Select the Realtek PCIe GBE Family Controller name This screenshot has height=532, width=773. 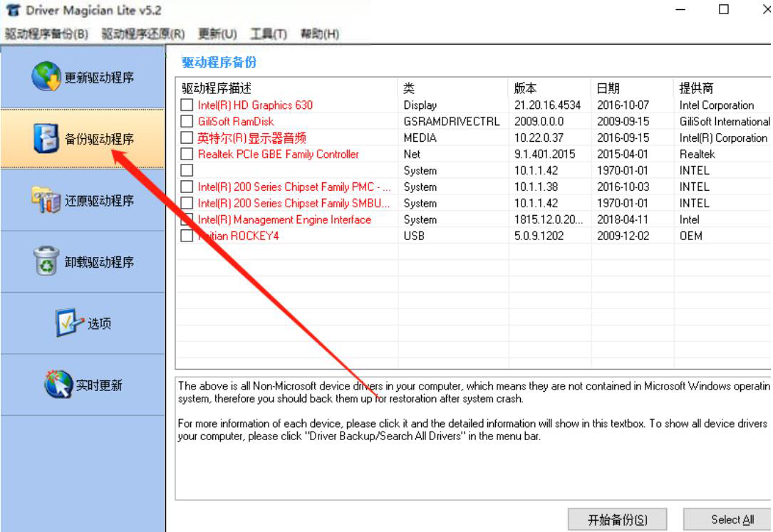point(278,154)
